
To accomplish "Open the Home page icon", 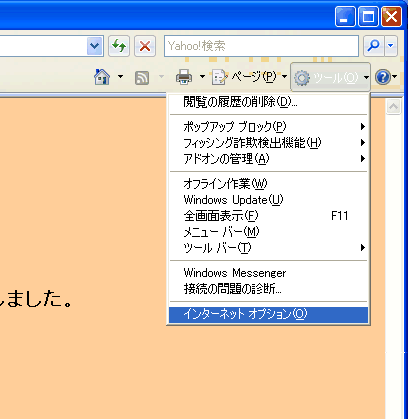I will click(102, 77).
